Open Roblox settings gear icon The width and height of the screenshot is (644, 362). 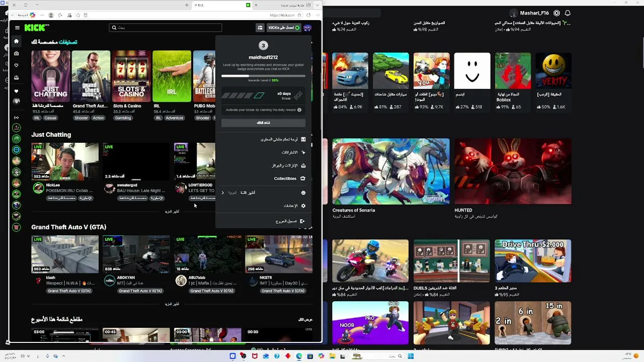tap(557, 13)
